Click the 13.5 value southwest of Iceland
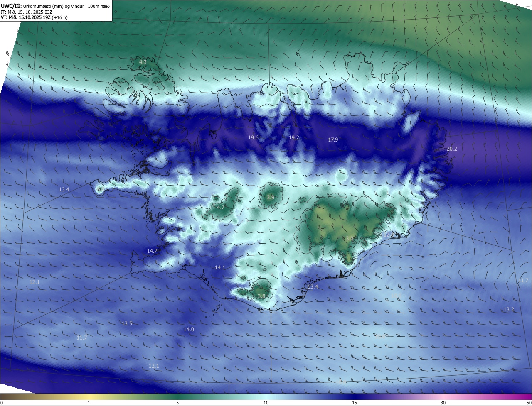Screen dimensions: 532x406 coord(127,323)
